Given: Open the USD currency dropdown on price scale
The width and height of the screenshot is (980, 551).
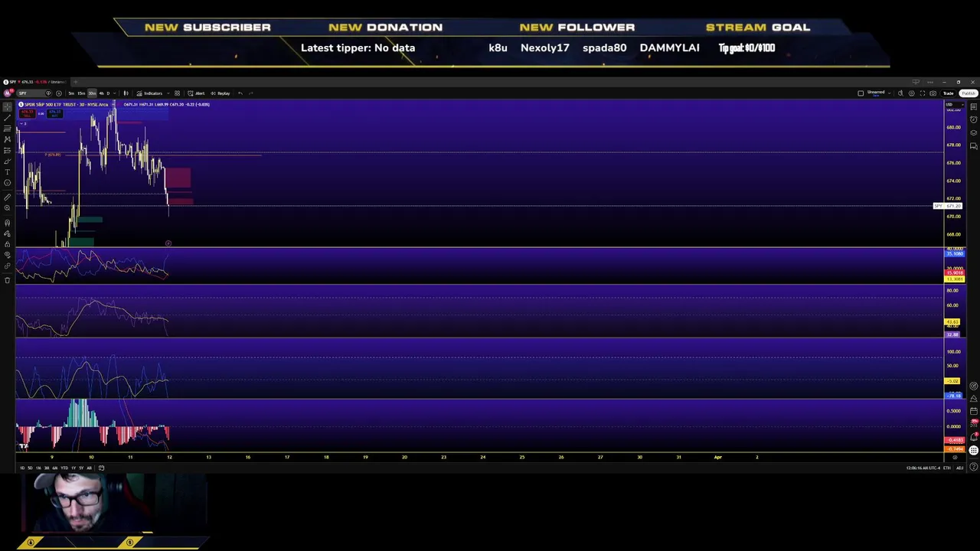Looking at the screenshot, I should coord(955,105).
